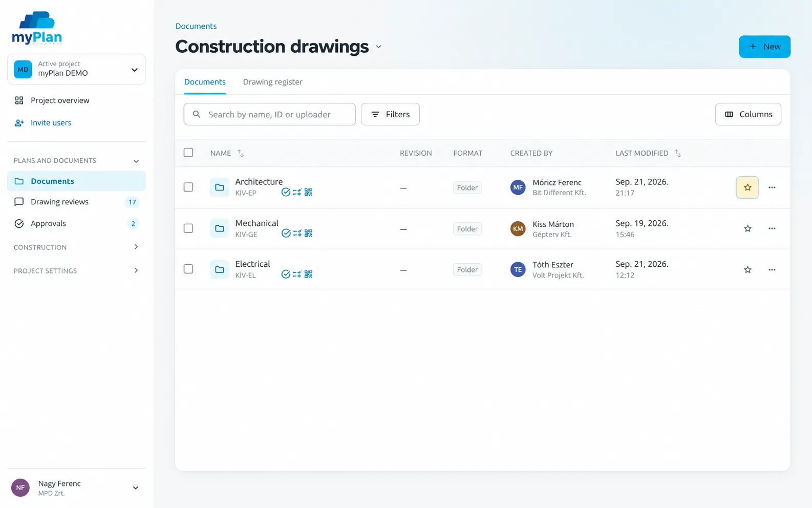Sort by Last Modified column arrows

677,153
